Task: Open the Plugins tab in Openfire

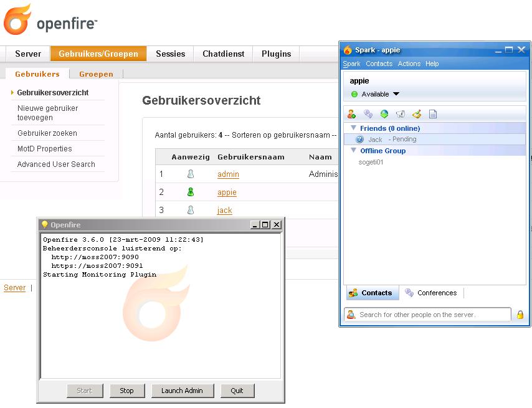Action: click(x=276, y=54)
